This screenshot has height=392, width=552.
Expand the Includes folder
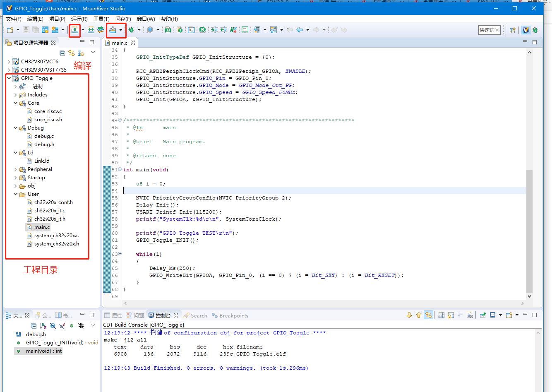pos(16,94)
